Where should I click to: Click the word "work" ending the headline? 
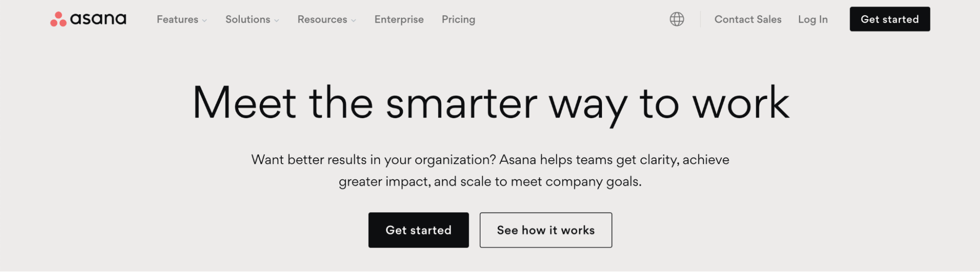[741, 102]
